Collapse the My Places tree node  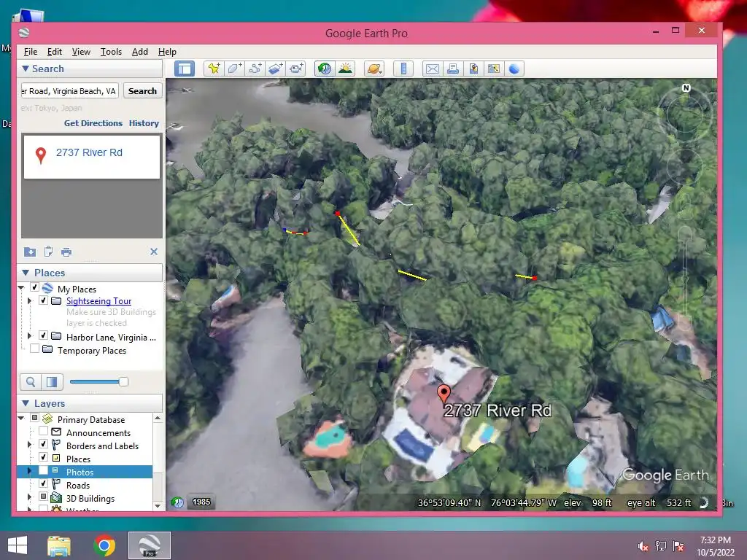coord(21,287)
